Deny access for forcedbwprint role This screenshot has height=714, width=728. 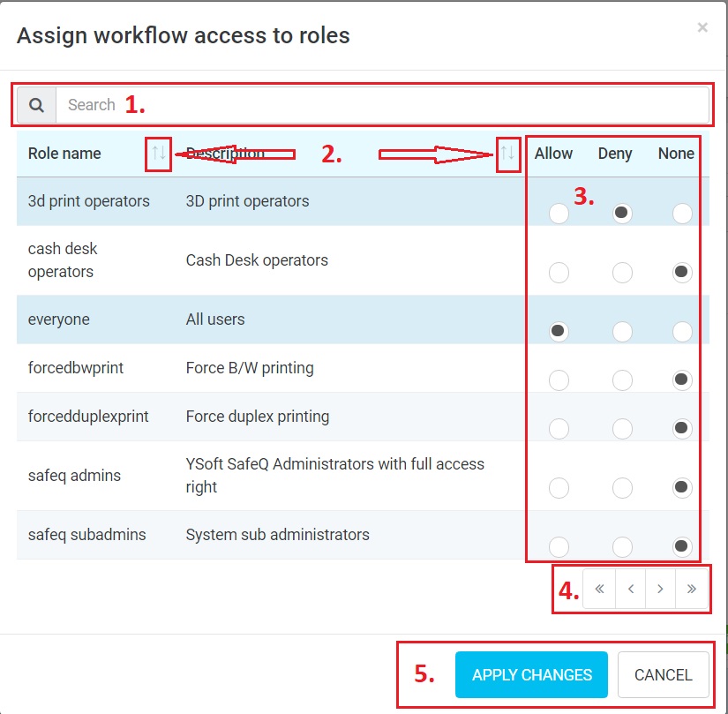(x=622, y=380)
